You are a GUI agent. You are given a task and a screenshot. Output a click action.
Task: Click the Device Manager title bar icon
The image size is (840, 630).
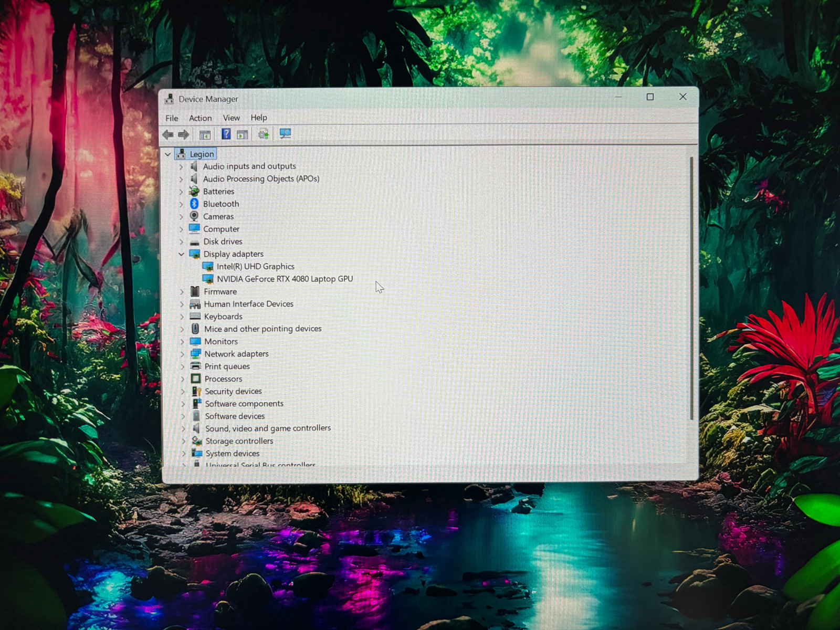(169, 99)
